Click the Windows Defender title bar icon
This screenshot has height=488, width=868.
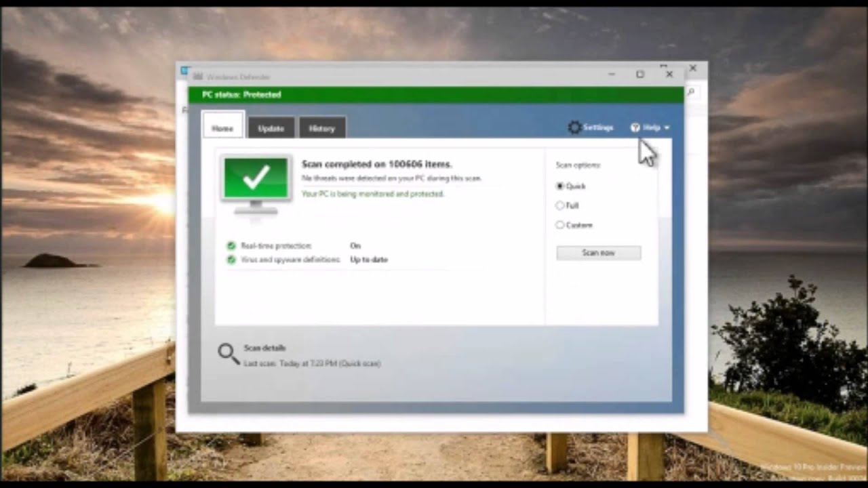tap(197, 77)
